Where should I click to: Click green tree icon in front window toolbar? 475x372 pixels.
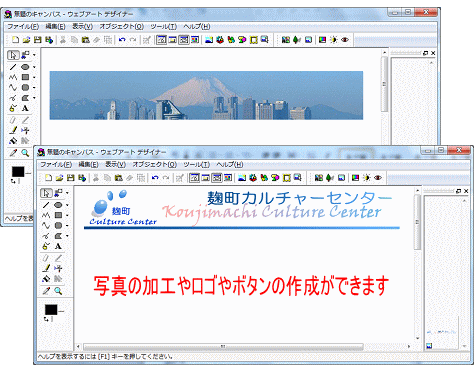click(330, 178)
